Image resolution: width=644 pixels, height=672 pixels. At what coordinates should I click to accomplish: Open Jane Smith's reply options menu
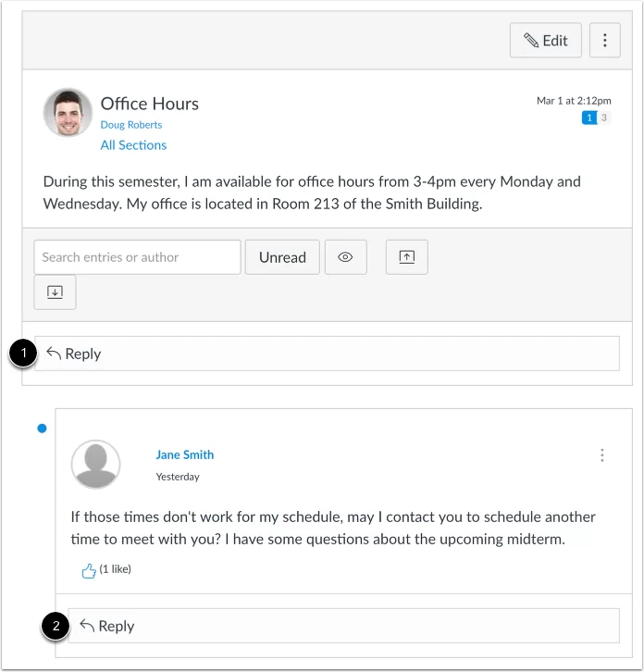602,455
